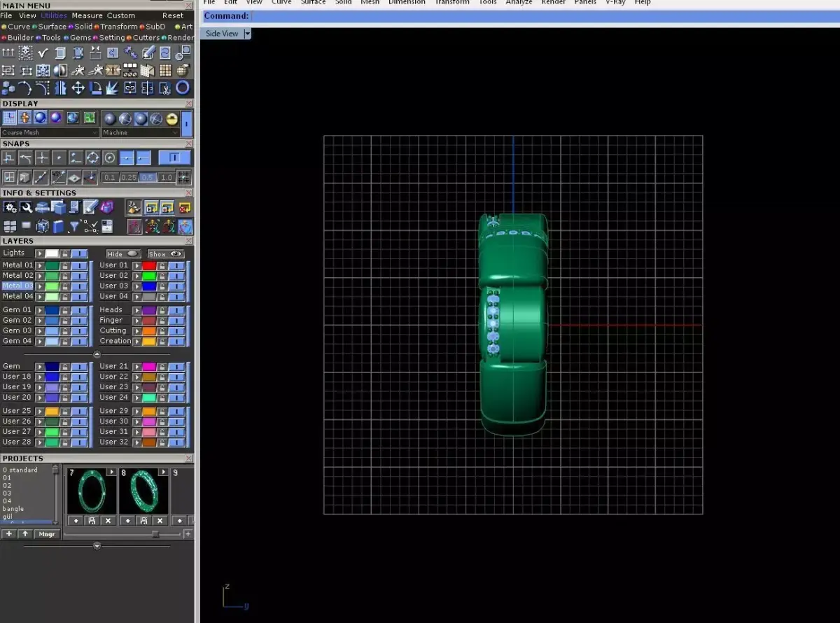Click the User 01 red color swatch

pos(149,265)
